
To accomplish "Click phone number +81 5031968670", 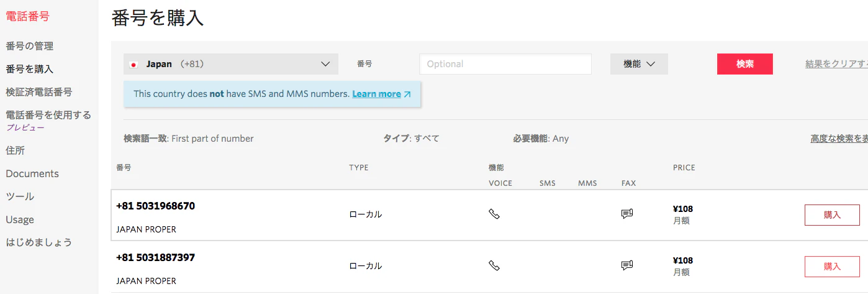I will coord(155,206).
